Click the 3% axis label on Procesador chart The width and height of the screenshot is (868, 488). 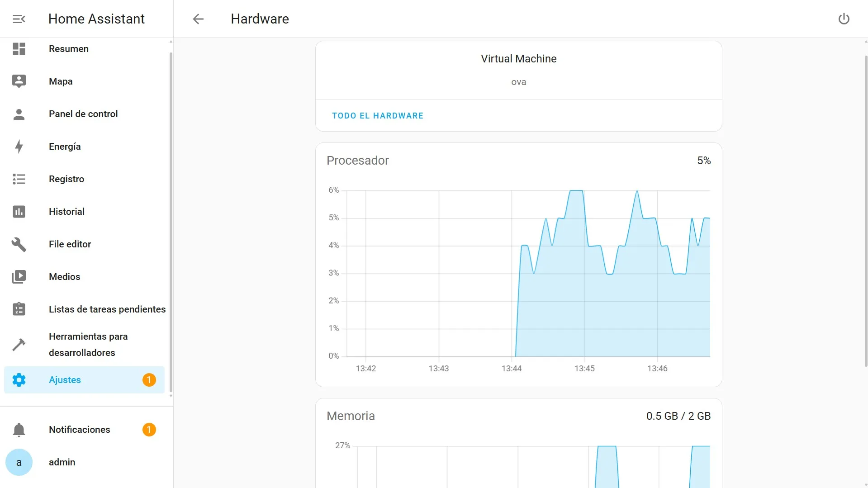tap(334, 273)
